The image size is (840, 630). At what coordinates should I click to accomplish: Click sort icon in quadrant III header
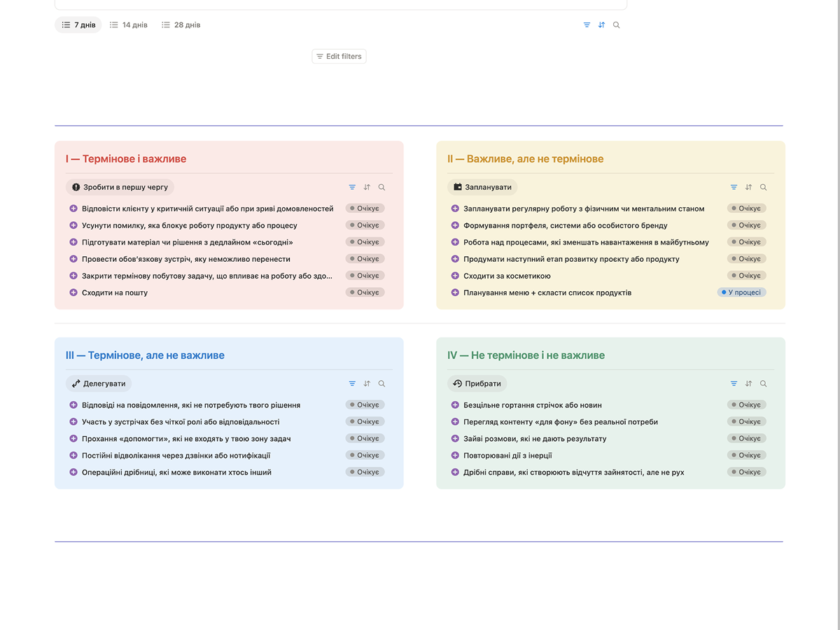click(x=367, y=384)
